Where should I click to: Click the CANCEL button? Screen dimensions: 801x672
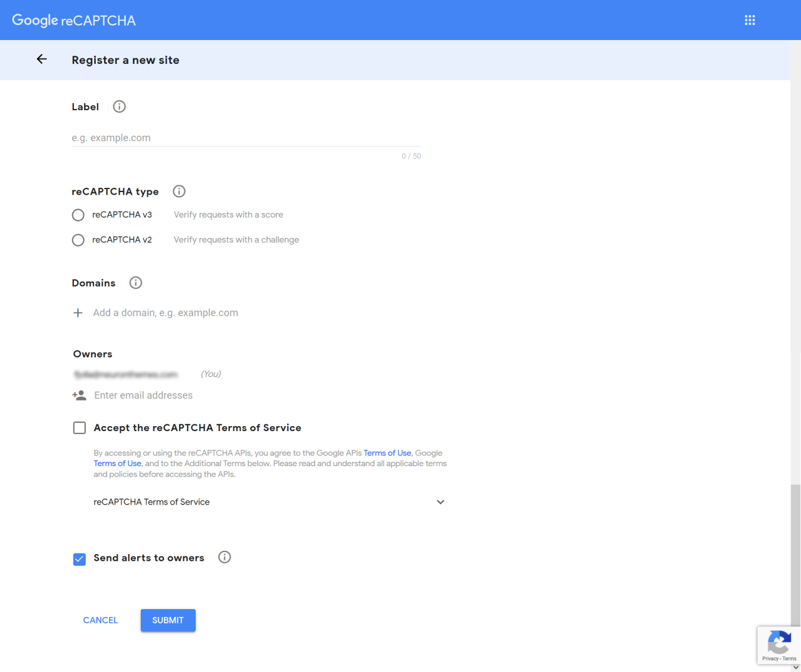coord(101,620)
